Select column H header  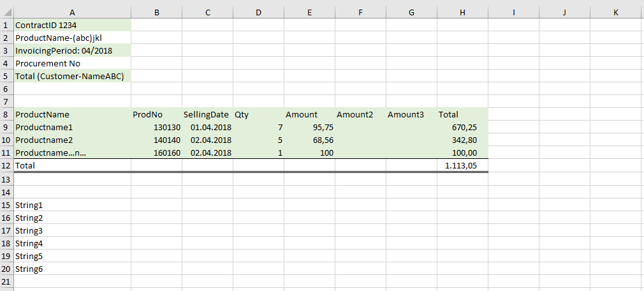click(x=462, y=12)
